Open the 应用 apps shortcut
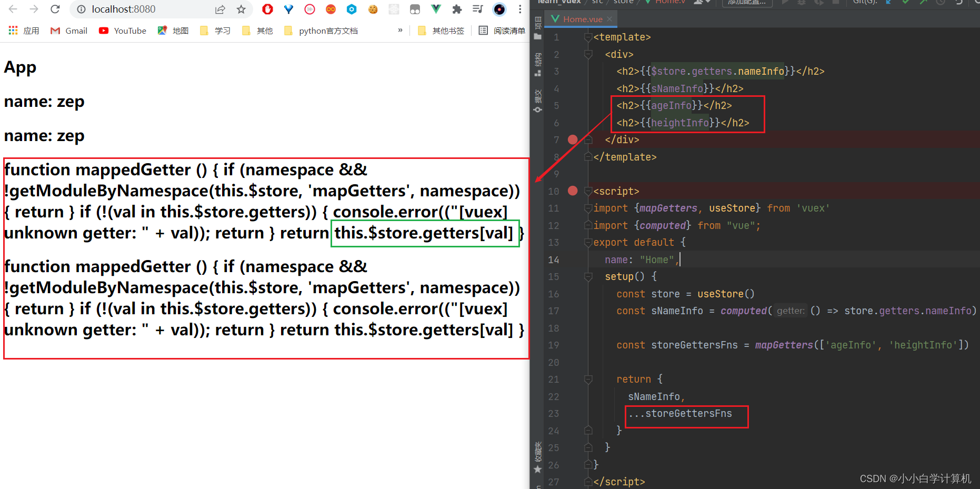Screen dimensions: 980x489 [24, 31]
